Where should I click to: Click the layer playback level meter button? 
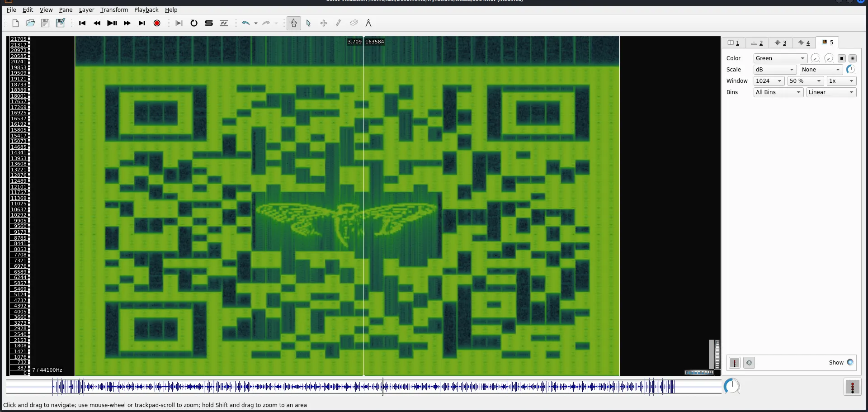tap(735, 363)
